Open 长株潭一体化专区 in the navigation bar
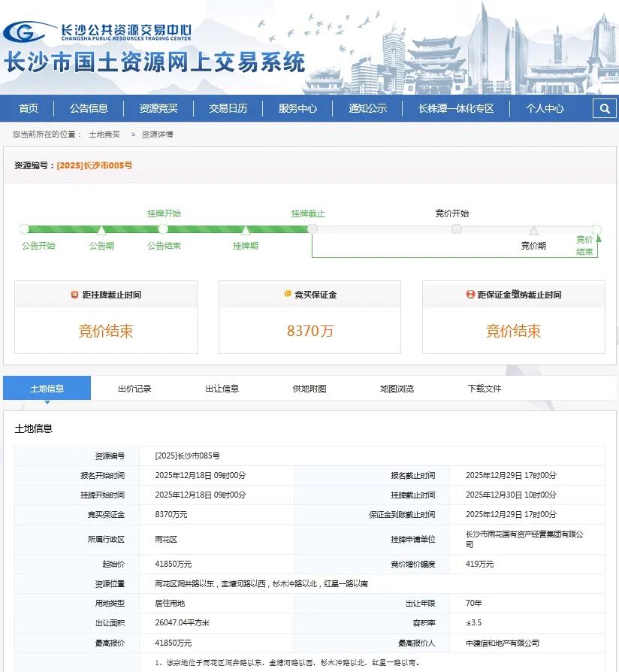 coord(456,108)
